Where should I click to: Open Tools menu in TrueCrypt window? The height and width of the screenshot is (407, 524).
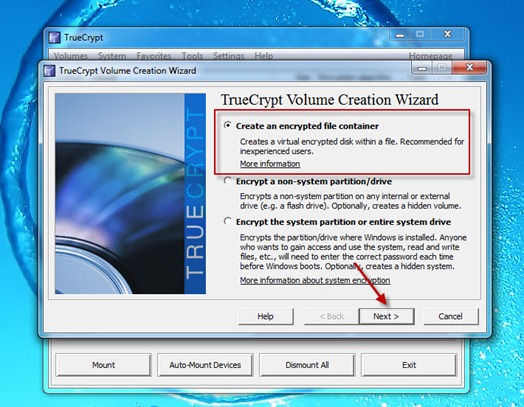[192, 56]
